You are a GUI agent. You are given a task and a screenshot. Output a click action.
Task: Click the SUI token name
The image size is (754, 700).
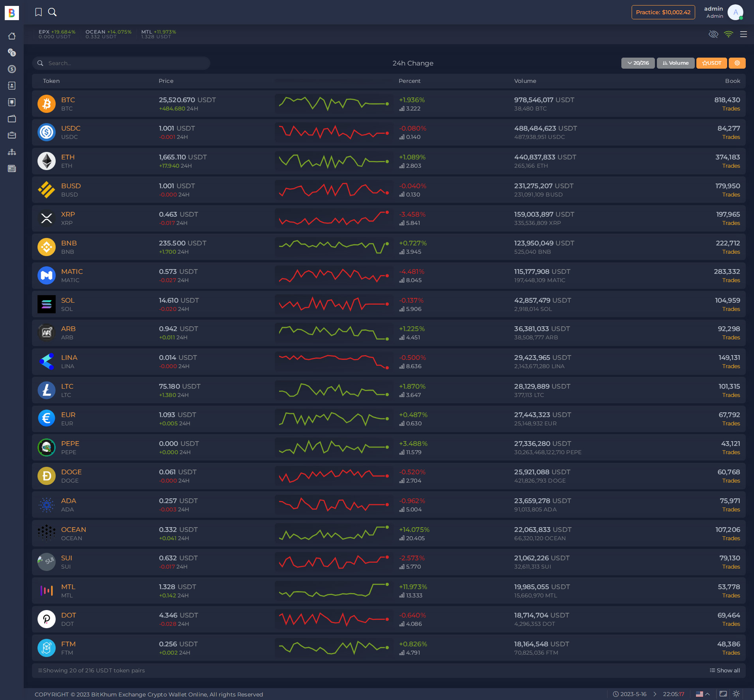click(67, 558)
